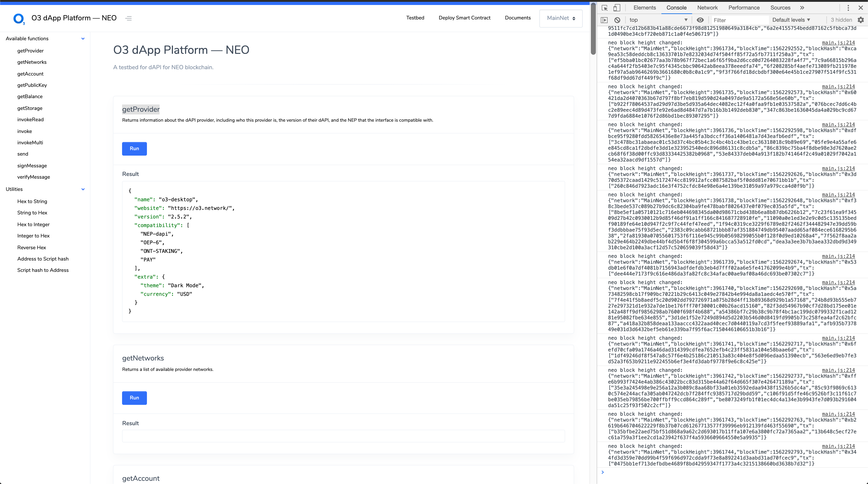This screenshot has width=868, height=484.
Task: Select getBalance in sidebar
Action: [x=30, y=97]
